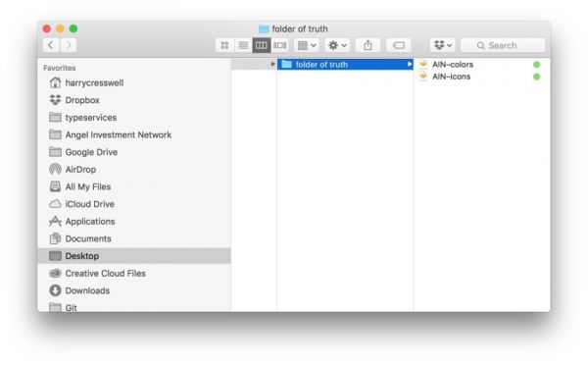
Task: Click the iCloud Drive cloud icon
Action: coord(55,204)
